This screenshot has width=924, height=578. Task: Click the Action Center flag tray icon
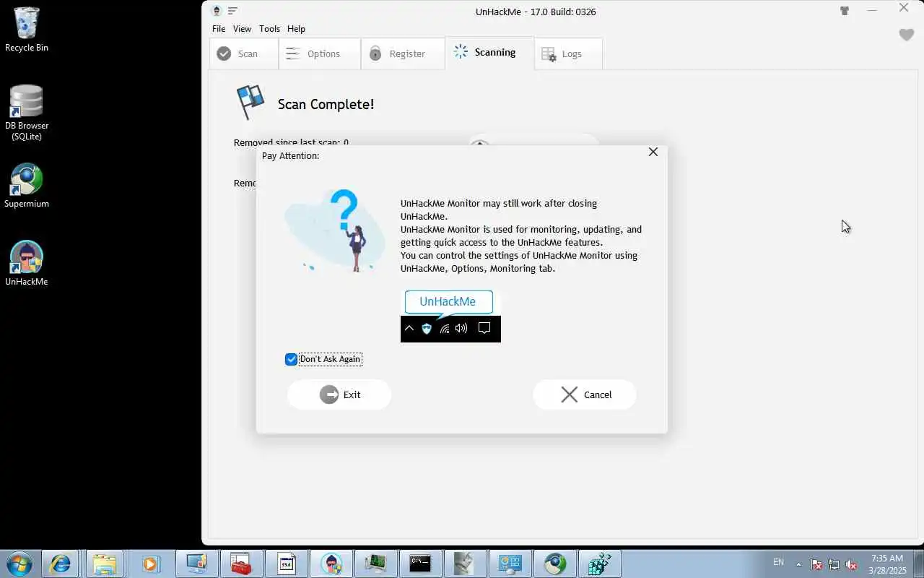[x=816, y=565]
